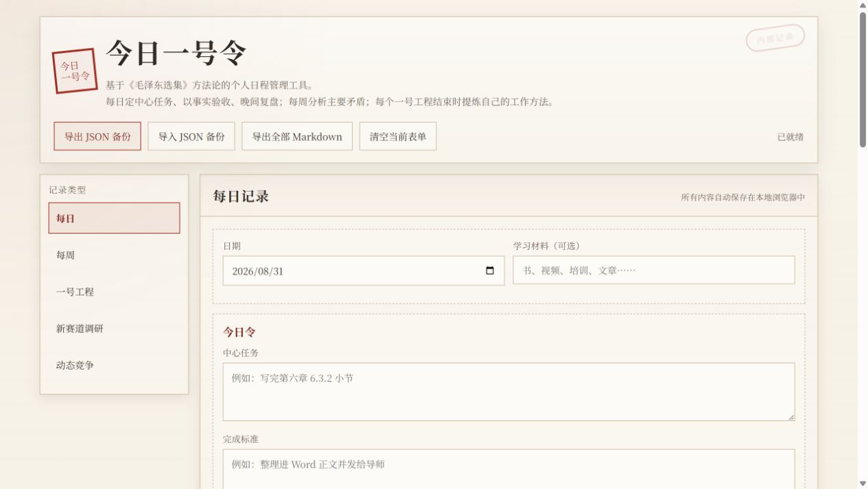Viewport: 868px width, 489px height.
Task: Click the 中心任务 textarea resize grip
Action: click(790, 416)
